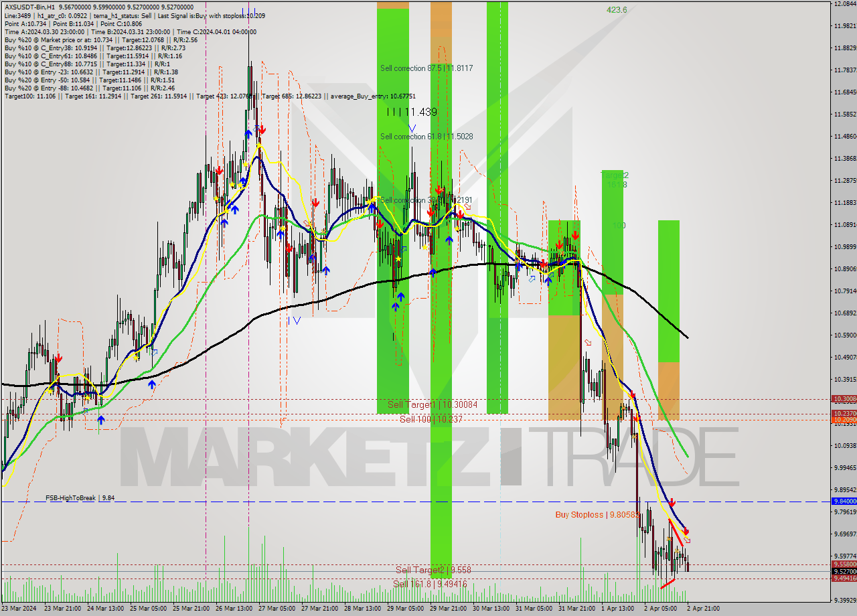Click the '1 Apr 13:00' time axis label
Screen dimensions: 857x616
(618, 609)
